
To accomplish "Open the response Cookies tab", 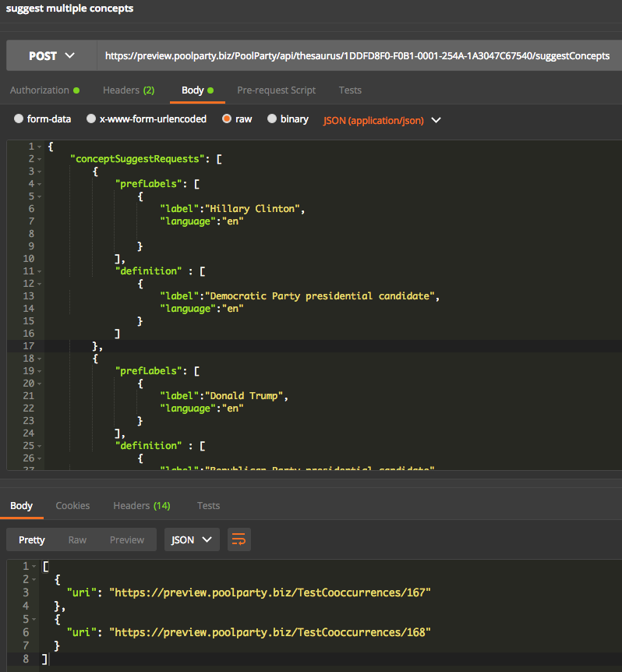I will 72,506.
